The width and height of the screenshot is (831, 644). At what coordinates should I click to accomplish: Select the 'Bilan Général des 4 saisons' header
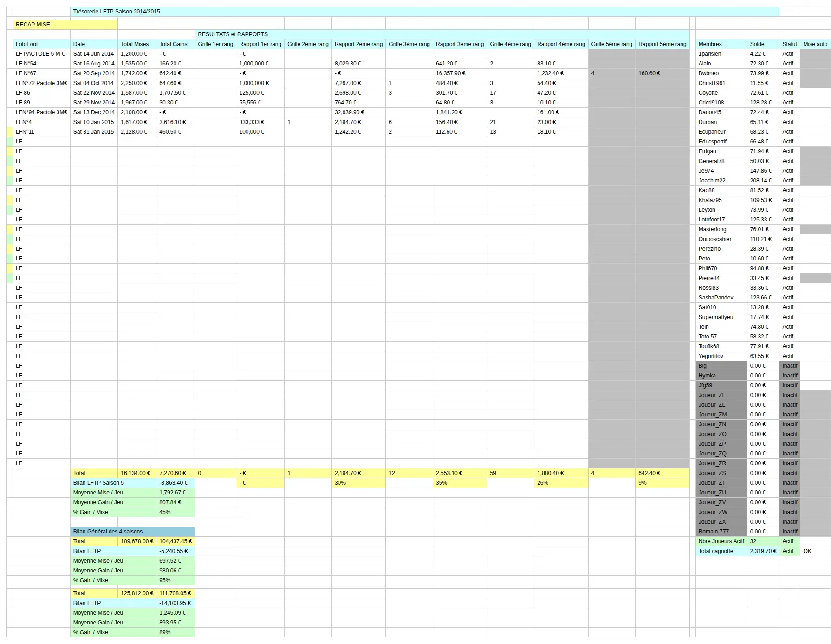(x=132, y=532)
